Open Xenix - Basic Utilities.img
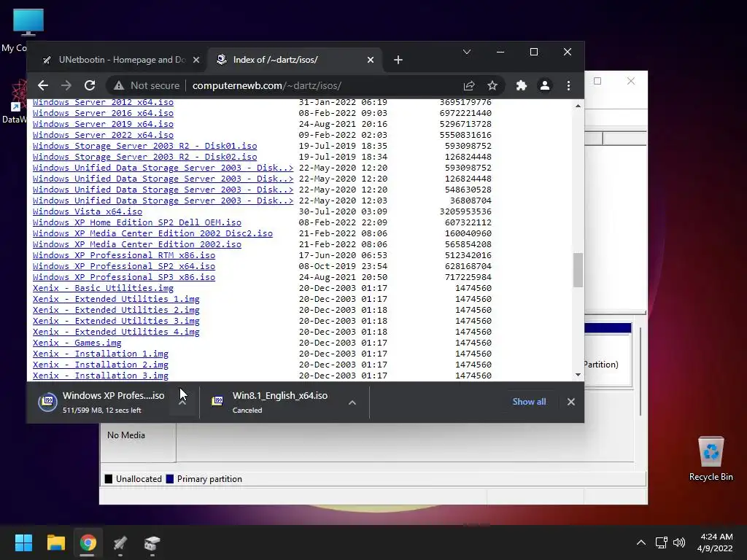This screenshot has width=747, height=560. click(x=103, y=289)
